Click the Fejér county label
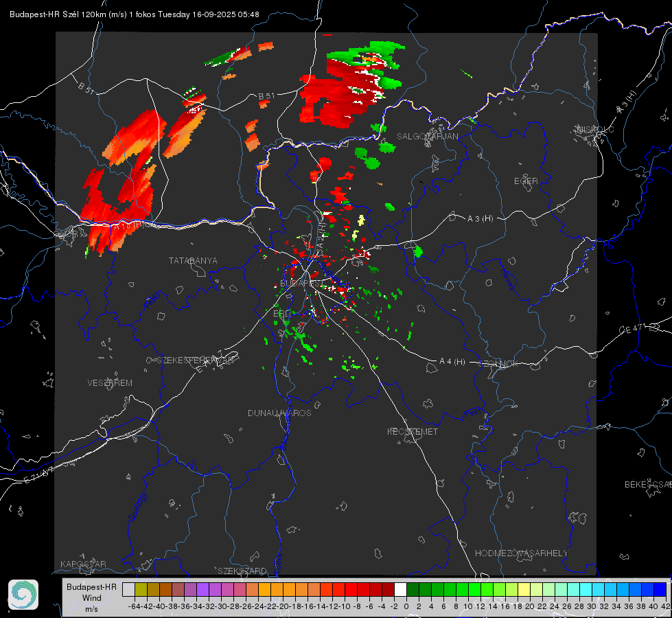Screen dimensions: 672x618 pyautogui.click(x=154, y=300)
